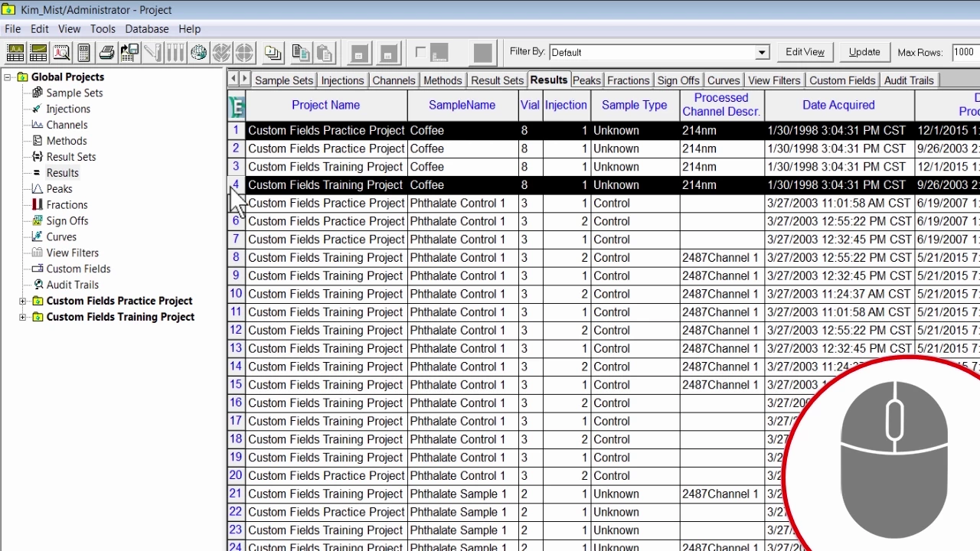Select Channels in the project tree

click(67, 125)
